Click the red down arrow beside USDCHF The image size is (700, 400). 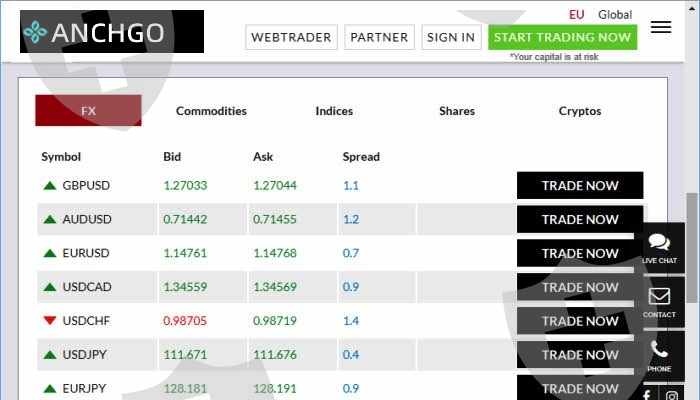coord(49,321)
